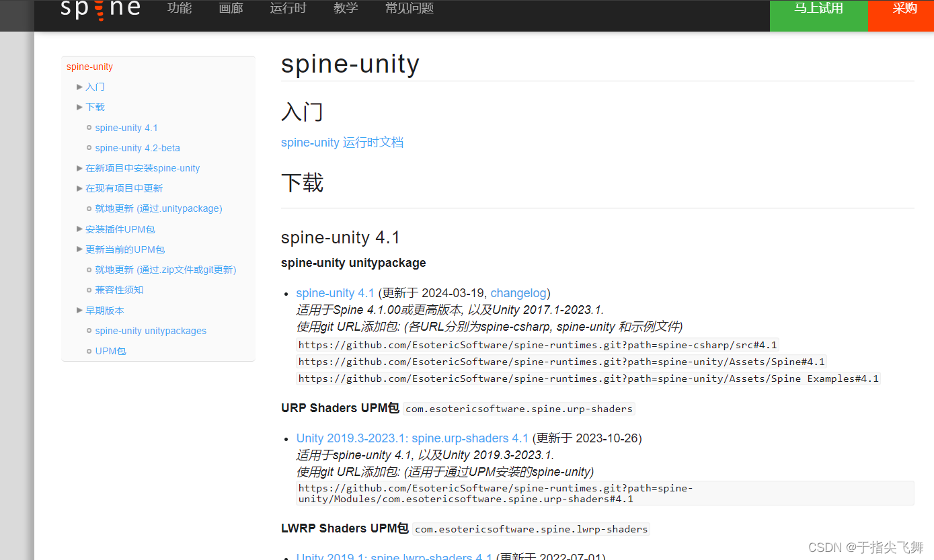Expand the 在现有项目中更新 triangle

point(79,188)
